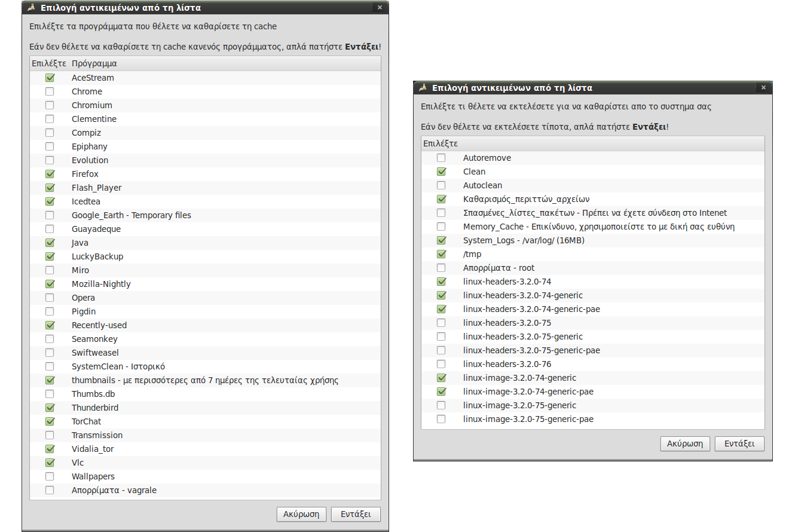Disable the TorChat checkbox
789x532 pixels.
click(x=50, y=421)
